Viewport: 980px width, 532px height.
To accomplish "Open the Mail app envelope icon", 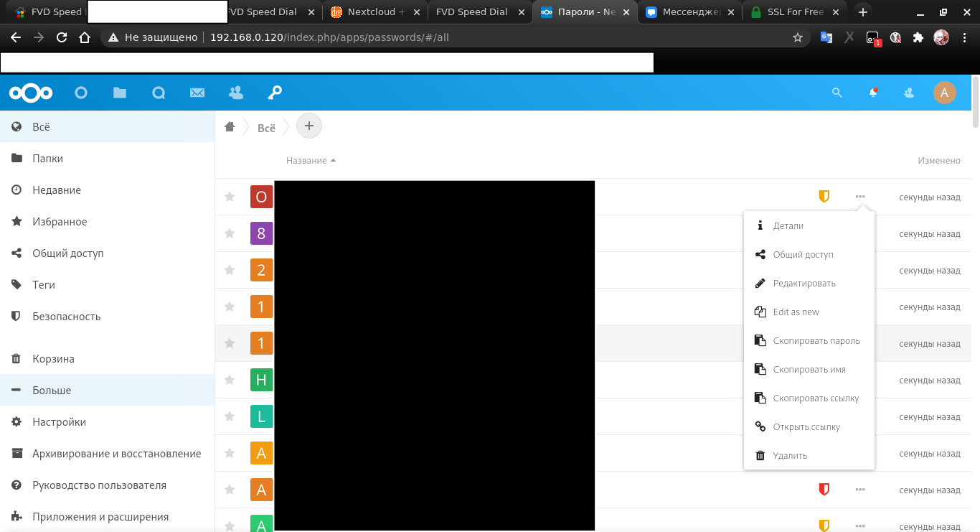I will pyautogui.click(x=197, y=93).
